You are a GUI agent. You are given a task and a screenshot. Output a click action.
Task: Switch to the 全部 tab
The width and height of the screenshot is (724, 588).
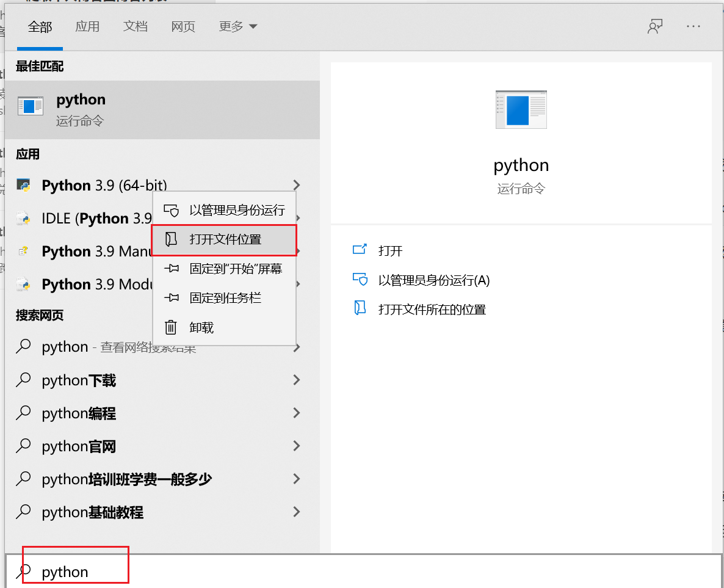tap(40, 27)
